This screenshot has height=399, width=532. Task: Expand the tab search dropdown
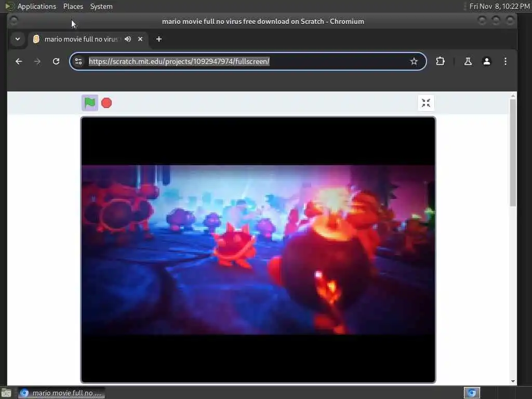18,39
